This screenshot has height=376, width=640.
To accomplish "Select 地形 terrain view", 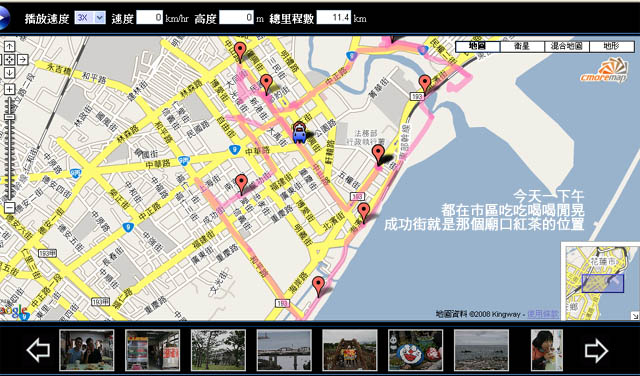I will pyautogui.click(x=612, y=46).
